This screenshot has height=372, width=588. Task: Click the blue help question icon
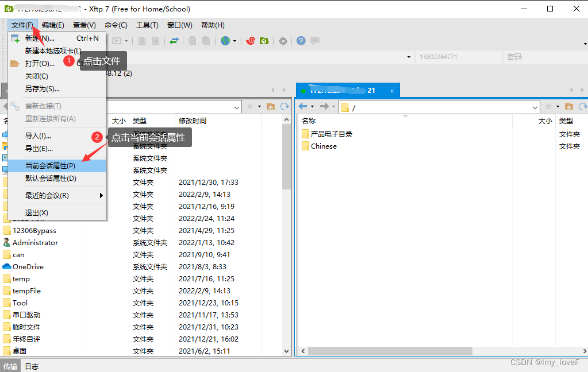pyautogui.click(x=301, y=41)
